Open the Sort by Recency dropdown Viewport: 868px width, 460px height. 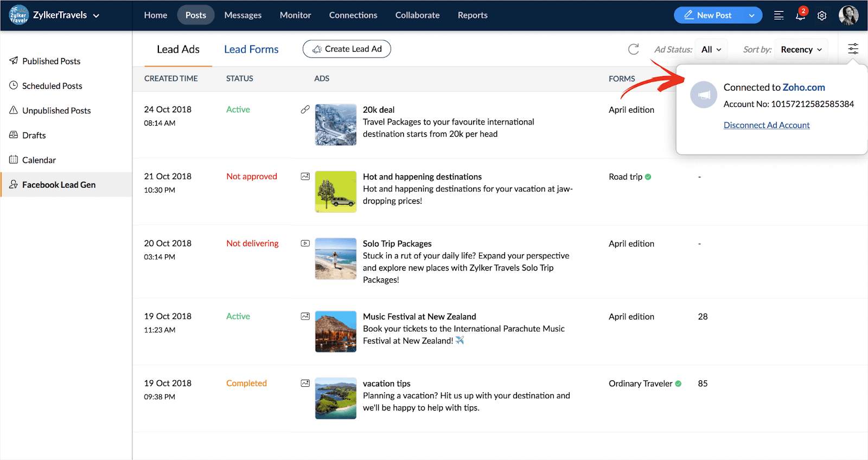pyautogui.click(x=801, y=49)
